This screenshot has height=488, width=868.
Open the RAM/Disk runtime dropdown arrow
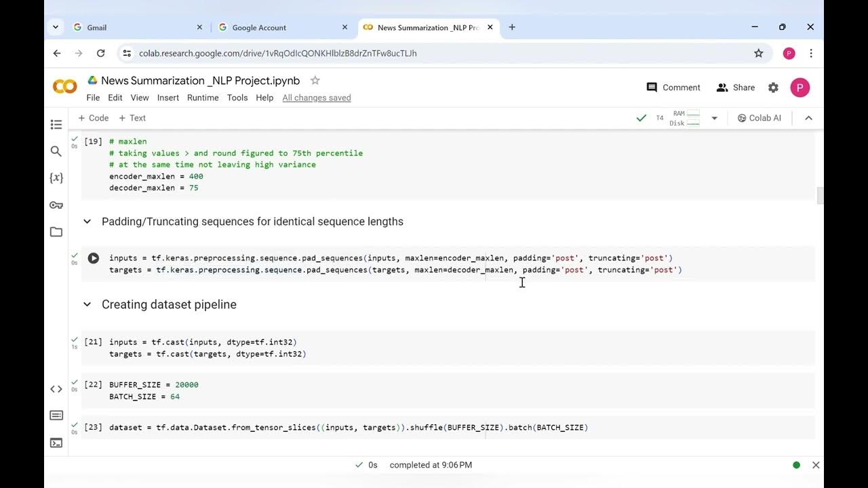point(714,118)
